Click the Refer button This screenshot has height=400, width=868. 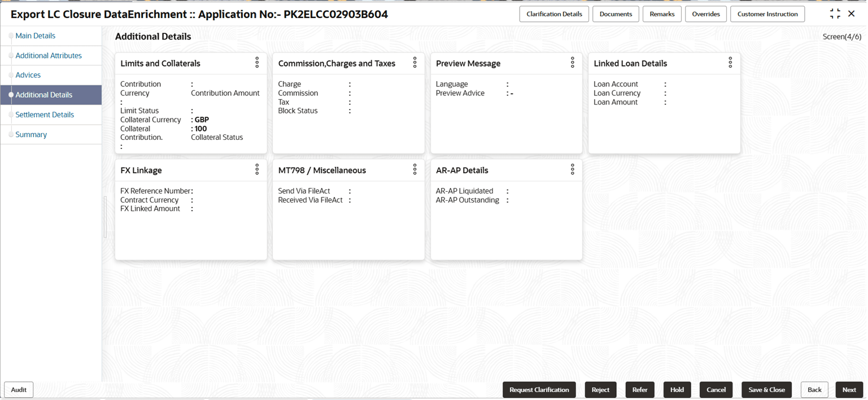tap(640, 390)
